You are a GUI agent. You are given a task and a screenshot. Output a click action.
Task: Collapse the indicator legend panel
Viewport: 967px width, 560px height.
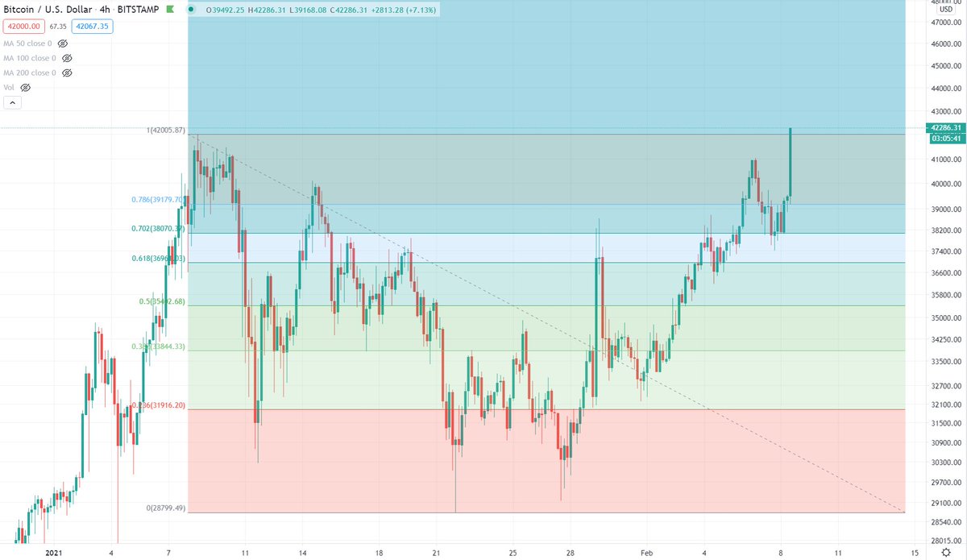(11, 102)
